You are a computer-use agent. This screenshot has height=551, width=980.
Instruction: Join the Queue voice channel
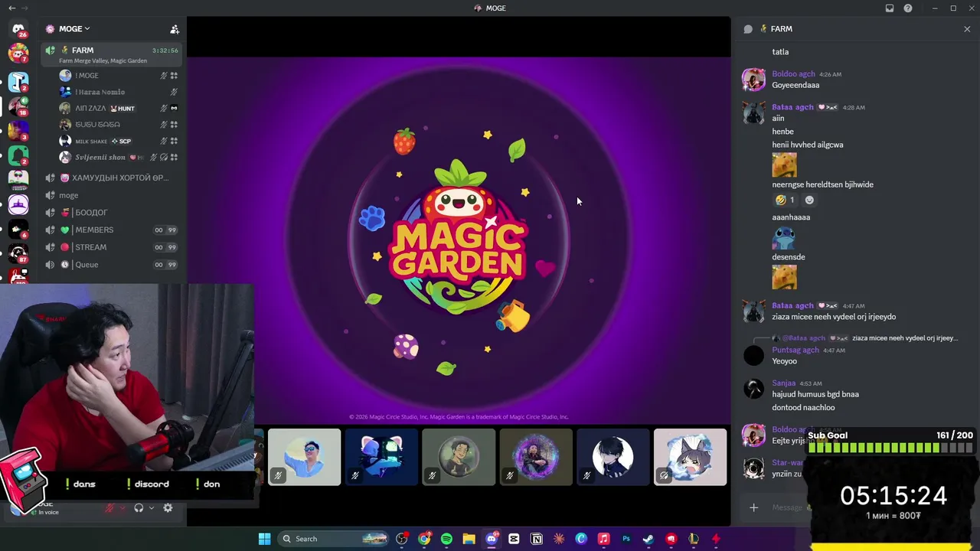(112, 265)
